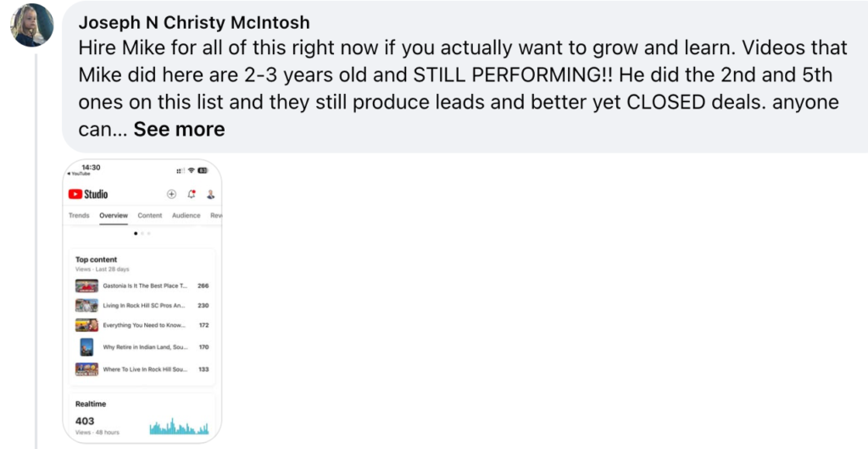The image size is (868, 449).
Task: Tap the create plus icon
Action: tap(171, 194)
